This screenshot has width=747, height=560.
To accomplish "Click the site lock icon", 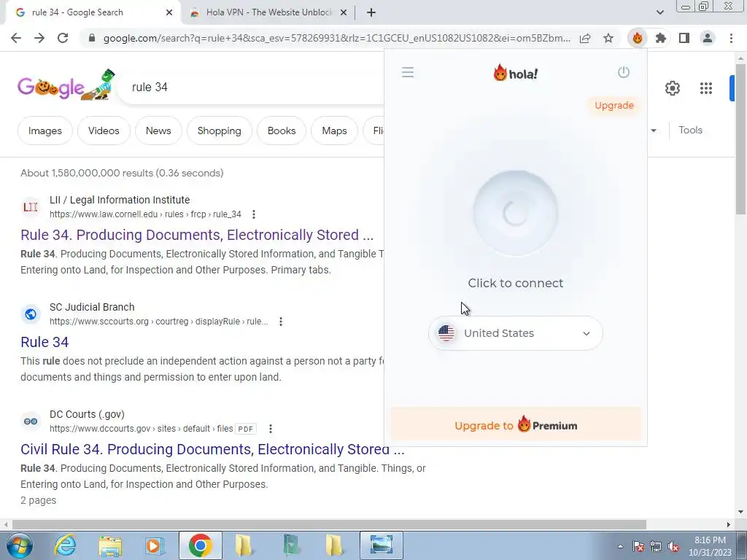I will tap(92, 38).
